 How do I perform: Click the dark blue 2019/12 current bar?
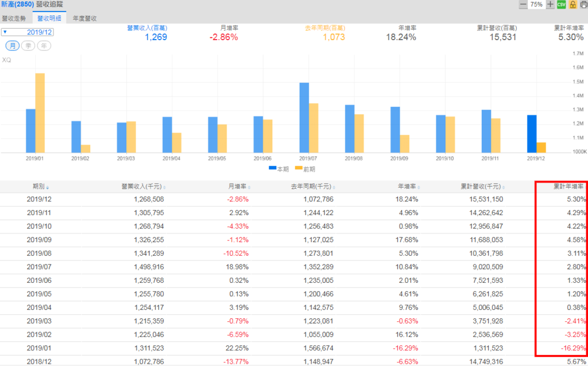click(532, 134)
